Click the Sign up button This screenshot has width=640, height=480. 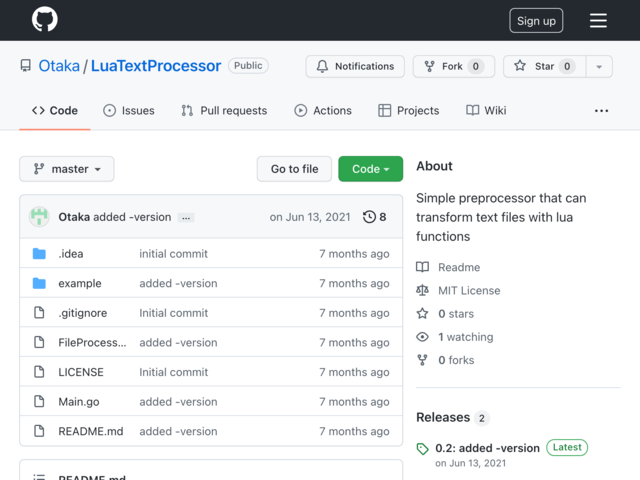tap(536, 20)
